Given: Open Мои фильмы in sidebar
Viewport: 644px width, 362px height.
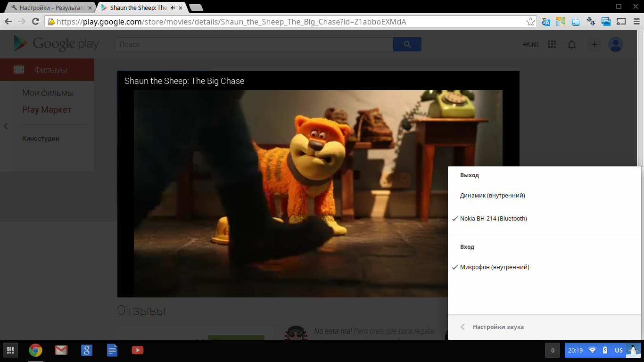Looking at the screenshot, I should (x=48, y=93).
